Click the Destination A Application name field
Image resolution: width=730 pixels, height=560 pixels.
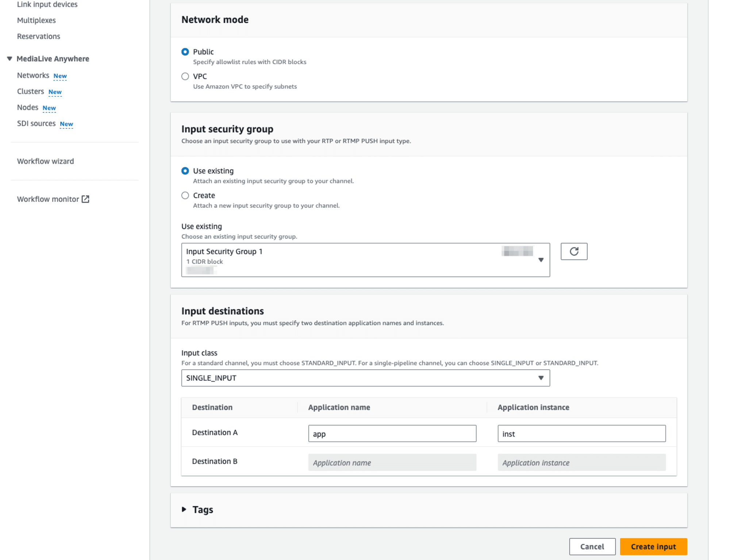pos(392,434)
